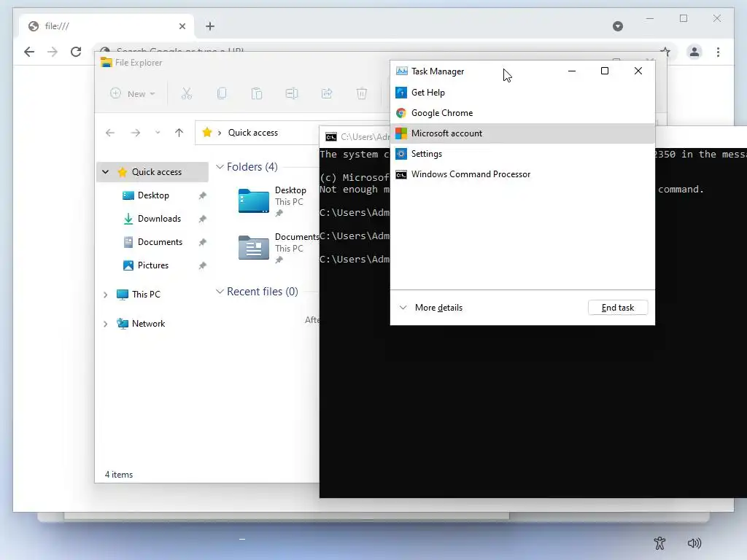The image size is (747, 560).
Task: Go back in File Explorer navigation
Action: pos(110,133)
